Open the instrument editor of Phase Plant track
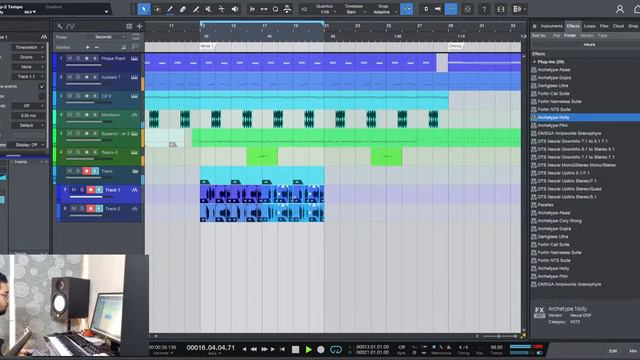Viewport: 640px width, 360px height. (x=134, y=58)
